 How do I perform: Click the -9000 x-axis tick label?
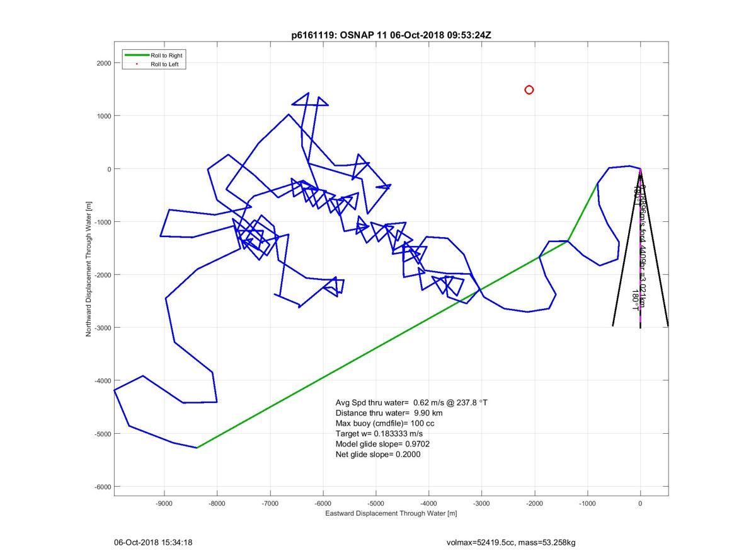tap(164, 503)
